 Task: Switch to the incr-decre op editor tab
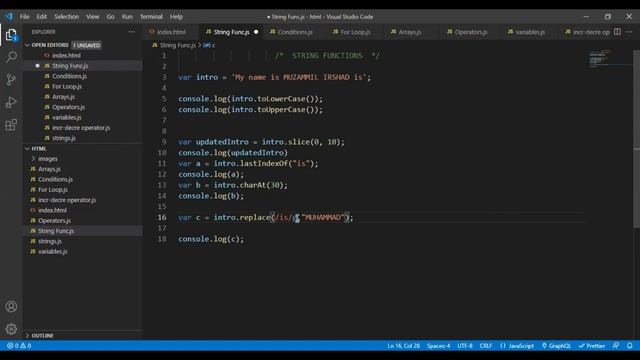point(587,32)
